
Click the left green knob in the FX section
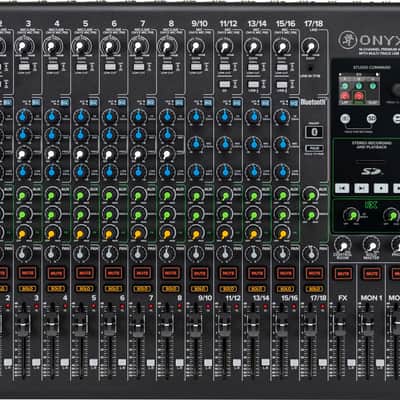click(351, 214)
